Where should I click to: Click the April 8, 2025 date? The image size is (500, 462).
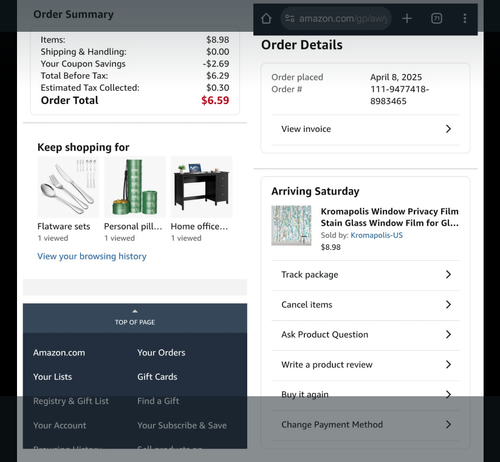pyautogui.click(x=396, y=77)
